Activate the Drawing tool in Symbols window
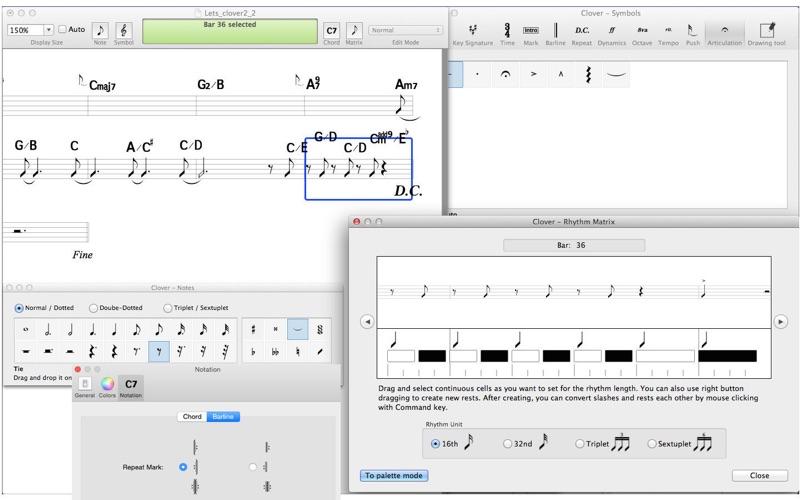Screen dimensions: 800x500 (766, 35)
